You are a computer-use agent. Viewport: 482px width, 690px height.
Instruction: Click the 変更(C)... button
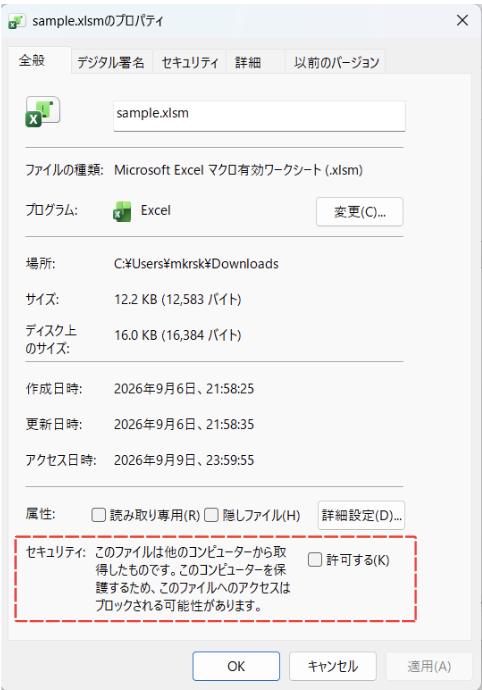pyautogui.click(x=360, y=212)
